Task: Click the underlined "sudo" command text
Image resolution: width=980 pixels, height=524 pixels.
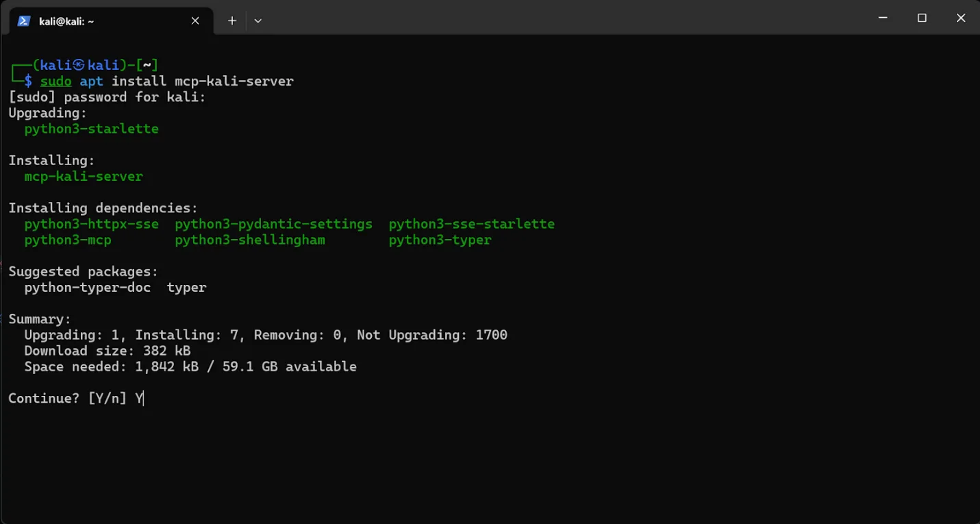Action: tap(55, 81)
